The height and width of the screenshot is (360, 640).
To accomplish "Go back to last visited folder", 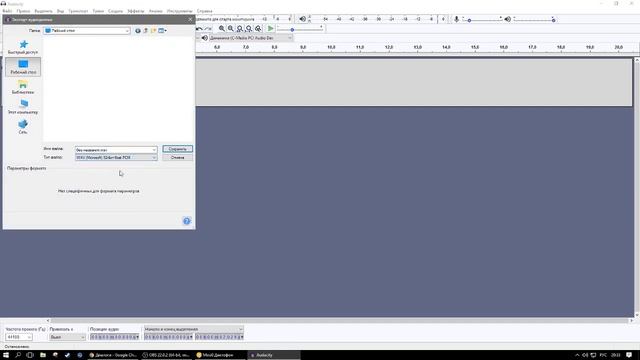I will click(x=138, y=31).
